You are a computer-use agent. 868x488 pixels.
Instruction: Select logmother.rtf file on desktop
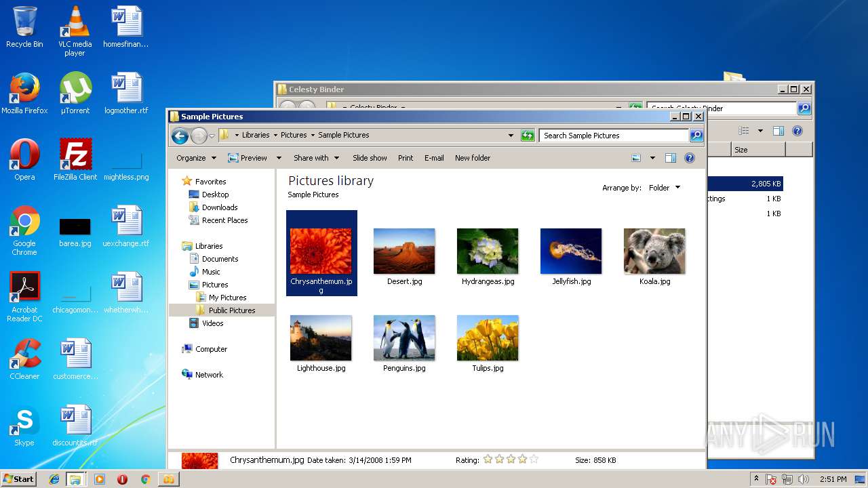click(x=126, y=94)
